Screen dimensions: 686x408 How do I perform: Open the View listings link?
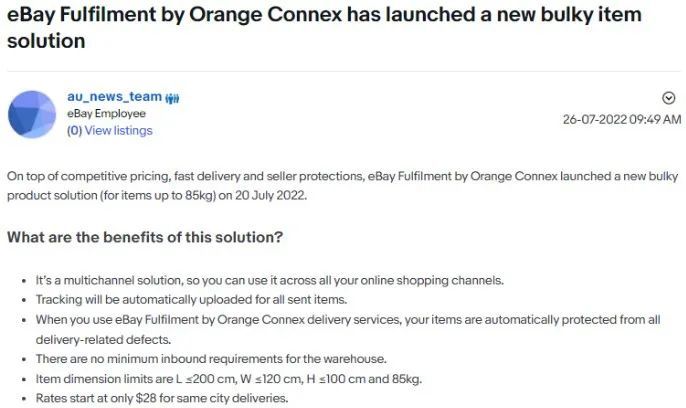click(x=119, y=130)
